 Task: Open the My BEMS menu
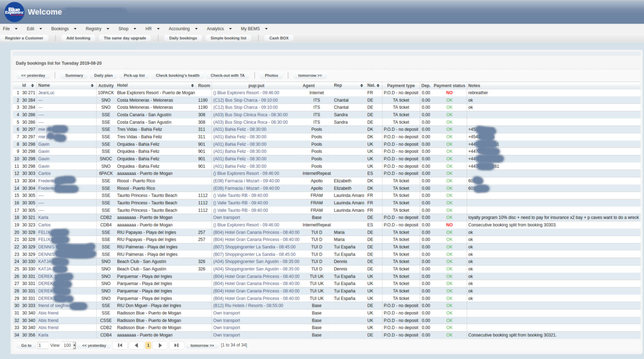pyautogui.click(x=254, y=29)
